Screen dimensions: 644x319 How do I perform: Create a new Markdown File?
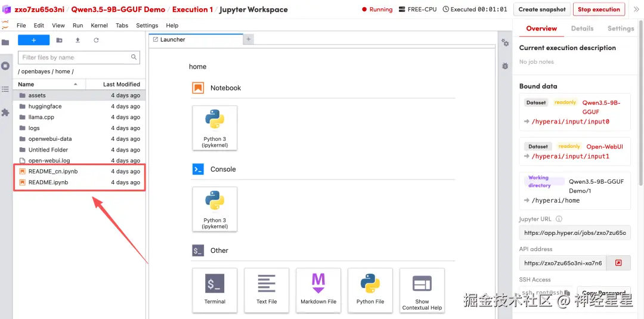click(x=318, y=290)
